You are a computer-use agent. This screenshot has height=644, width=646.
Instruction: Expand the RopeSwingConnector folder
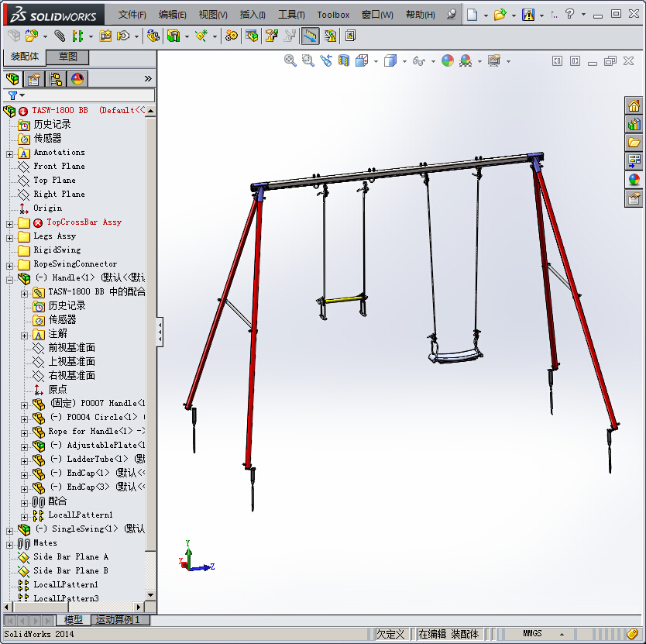[9, 266]
